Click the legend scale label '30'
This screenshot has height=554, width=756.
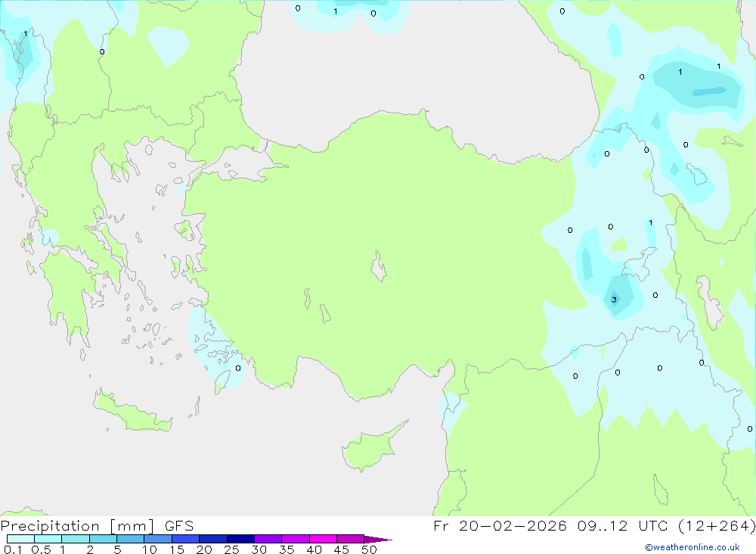point(259,549)
